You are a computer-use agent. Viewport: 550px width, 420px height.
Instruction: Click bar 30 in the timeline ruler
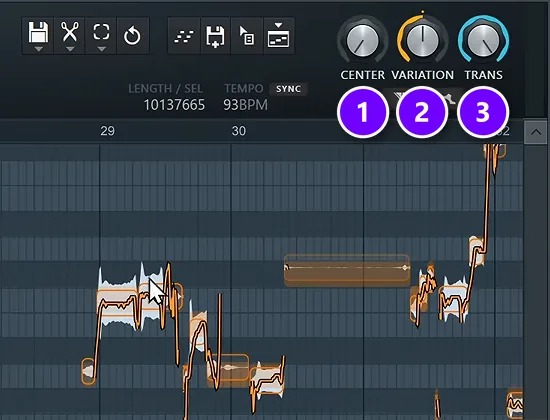(x=239, y=131)
